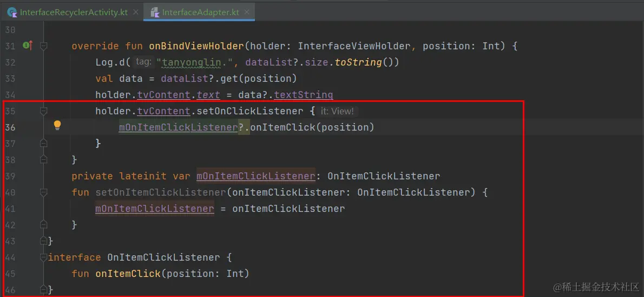644x297 pixels.
Task: Close the InterfaceAdapter.kt tab
Action: [x=247, y=12]
